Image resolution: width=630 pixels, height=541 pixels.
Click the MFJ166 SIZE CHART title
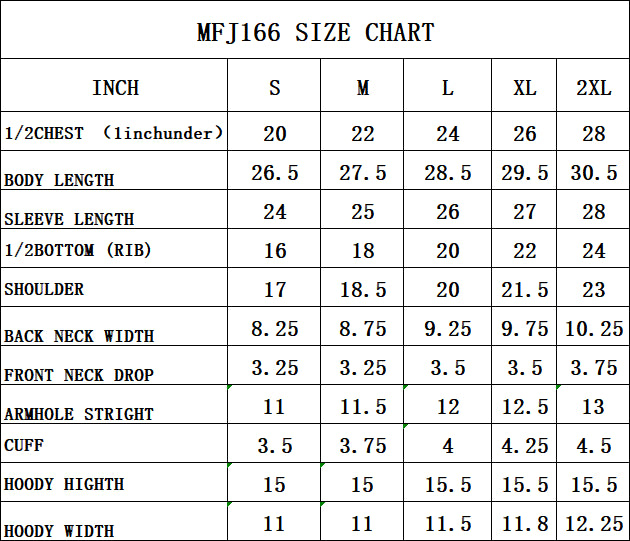[315, 33]
